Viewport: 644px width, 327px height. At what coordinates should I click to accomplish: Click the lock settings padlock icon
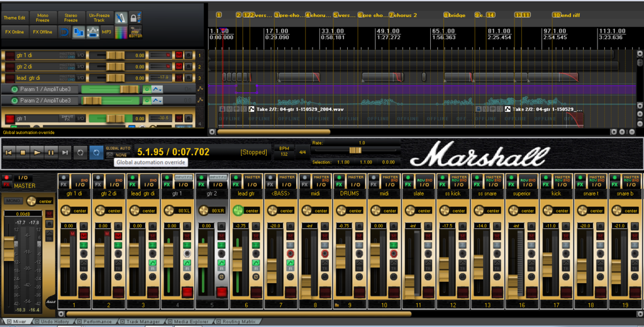coord(135,18)
